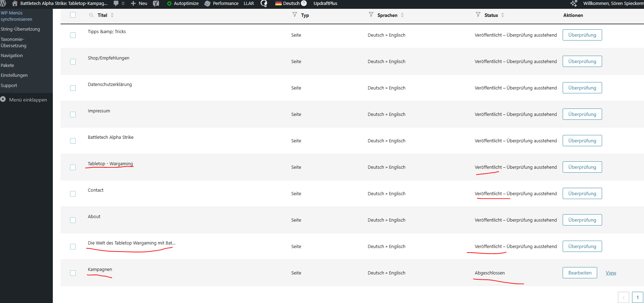This screenshot has height=303, width=644.
Task: Sort table by Sprachen arrows
Action: pyautogui.click(x=402, y=15)
